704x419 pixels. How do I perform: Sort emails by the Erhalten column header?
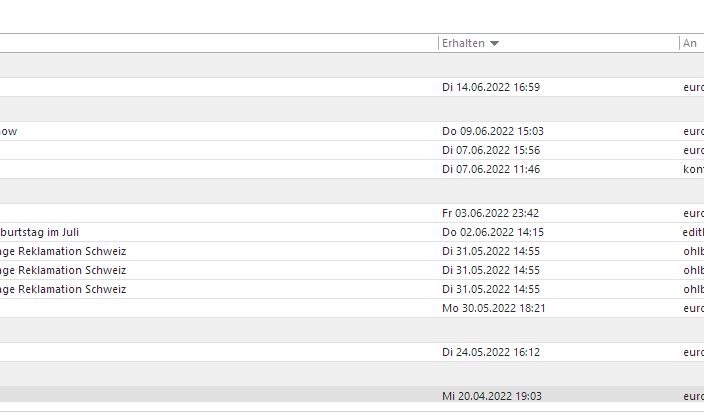(463, 44)
